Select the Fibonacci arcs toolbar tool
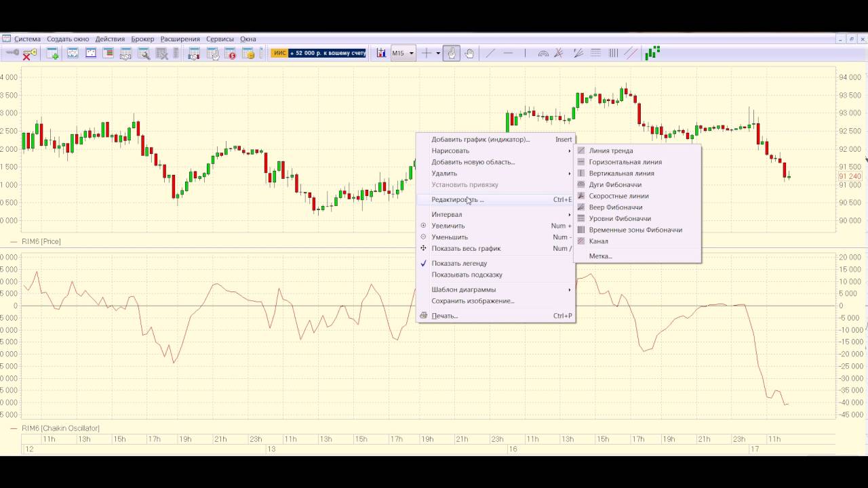The height and width of the screenshot is (488, 868). [543, 53]
